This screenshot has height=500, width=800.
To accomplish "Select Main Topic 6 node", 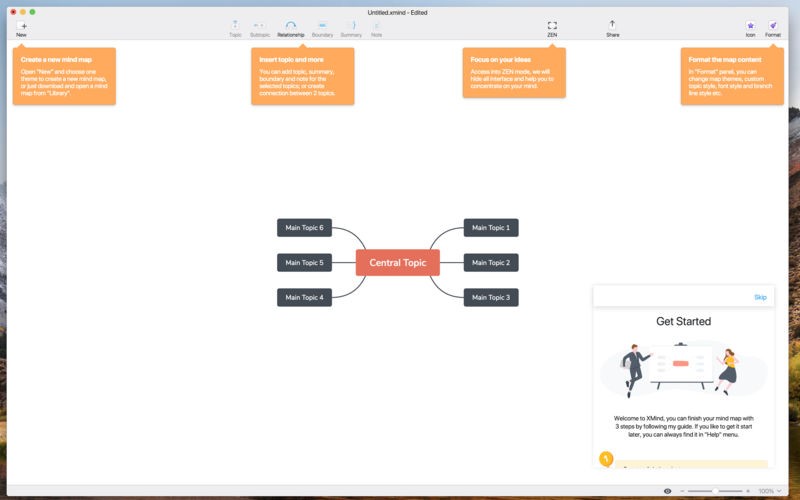I will click(305, 228).
